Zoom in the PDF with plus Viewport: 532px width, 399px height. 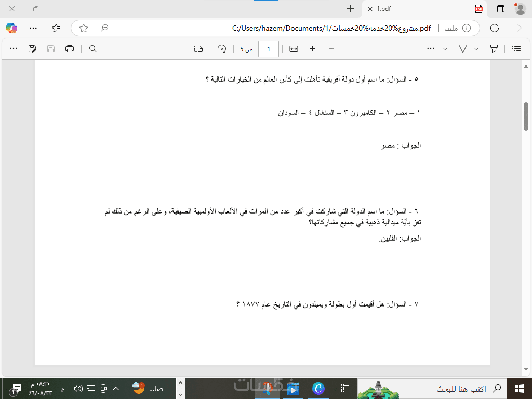click(x=312, y=49)
